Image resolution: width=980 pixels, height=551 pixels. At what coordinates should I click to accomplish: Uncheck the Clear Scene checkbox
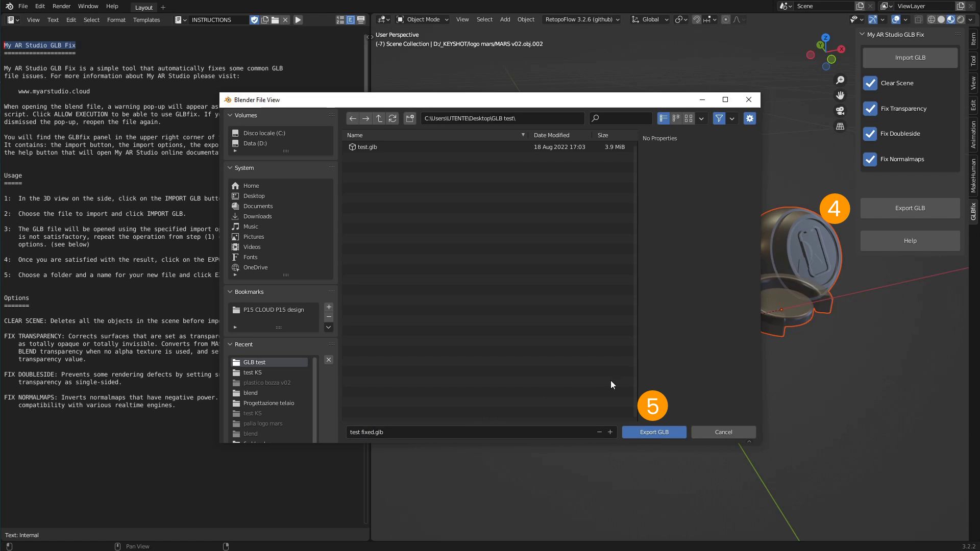click(x=870, y=83)
